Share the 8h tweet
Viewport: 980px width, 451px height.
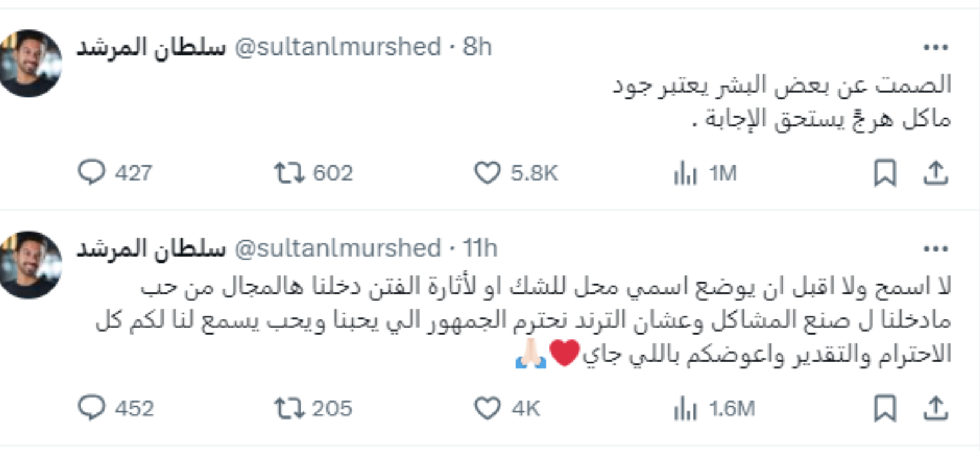pyautogui.click(x=935, y=173)
